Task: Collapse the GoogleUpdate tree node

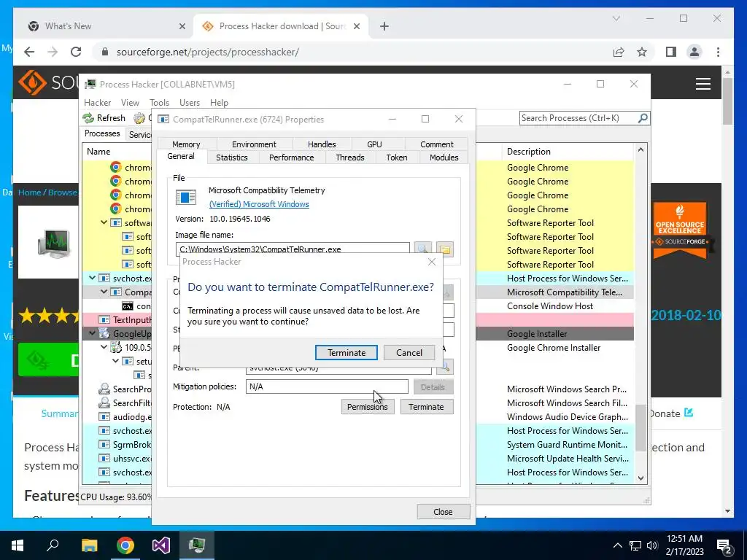Action: pos(93,333)
